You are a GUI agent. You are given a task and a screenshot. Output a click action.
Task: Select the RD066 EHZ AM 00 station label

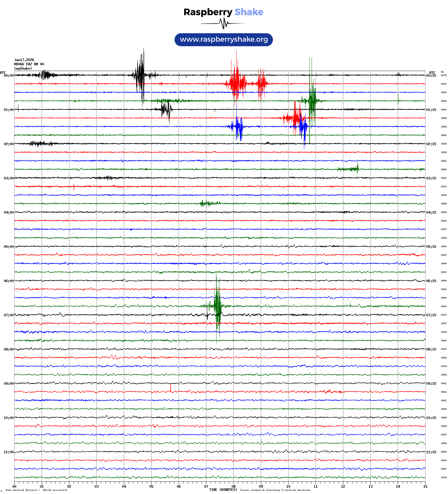29,64
